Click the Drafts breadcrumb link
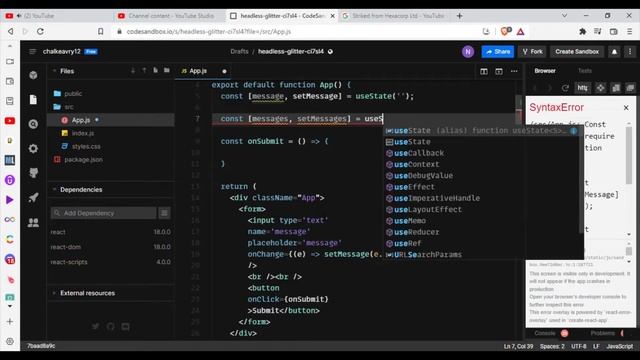This screenshot has height=360, width=640. pos(239,51)
